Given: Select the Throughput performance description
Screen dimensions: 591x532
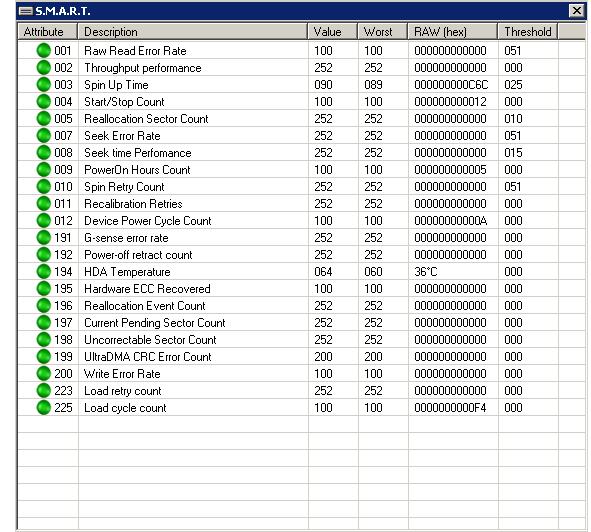Looking at the screenshot, I should click(x=143, y=68).
